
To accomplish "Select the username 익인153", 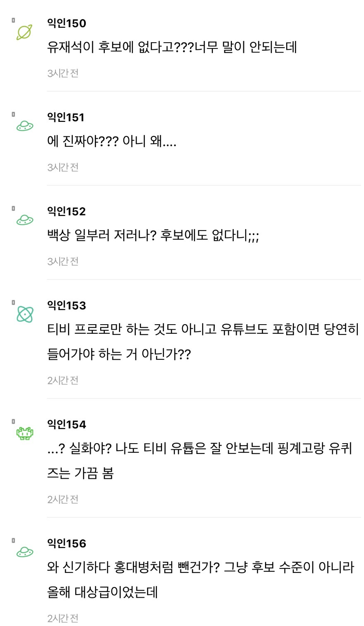I will [67, 306].
